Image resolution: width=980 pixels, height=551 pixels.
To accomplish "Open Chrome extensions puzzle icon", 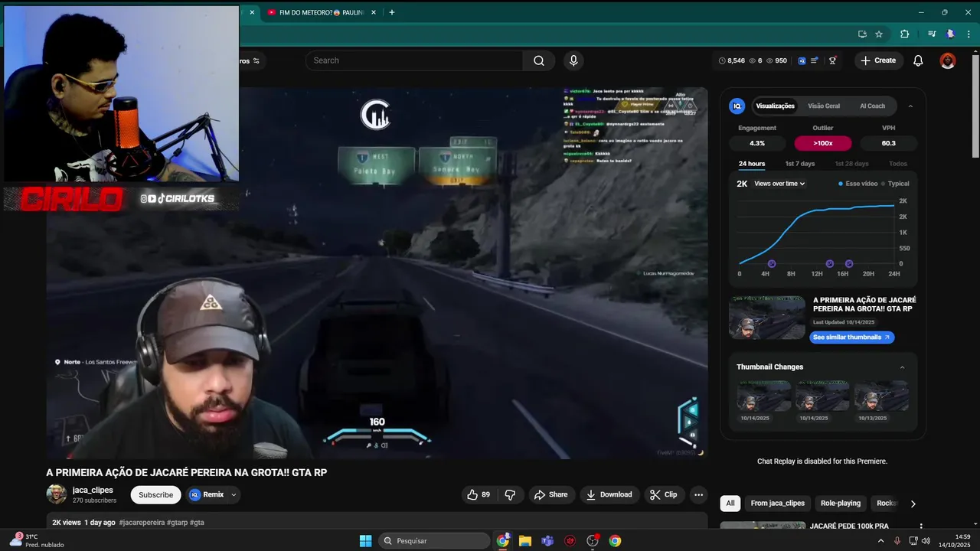I will [904, 34].
